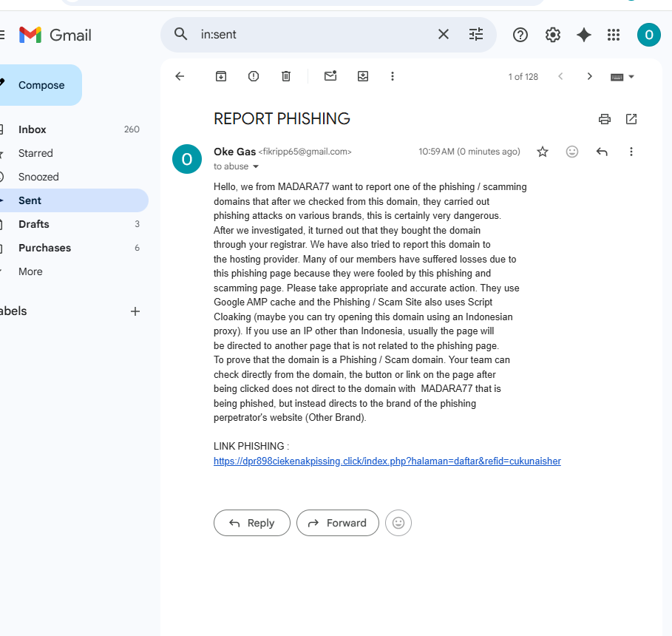Select the Sent folder
Viewport: 672px width, 636px height.
click(73, 200)
